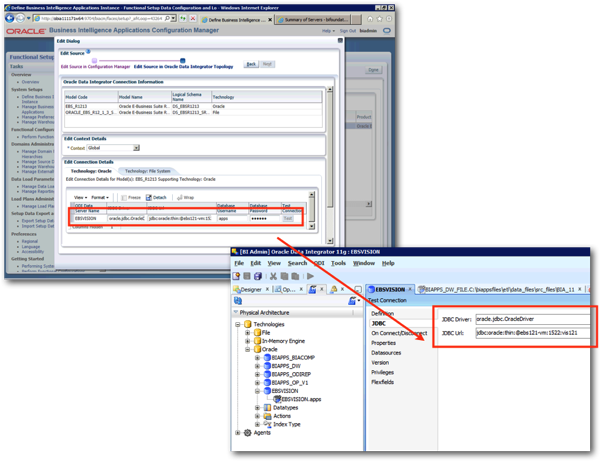Expand the BIAPPS_DW node
600x461 pixels.
[257, 366]
